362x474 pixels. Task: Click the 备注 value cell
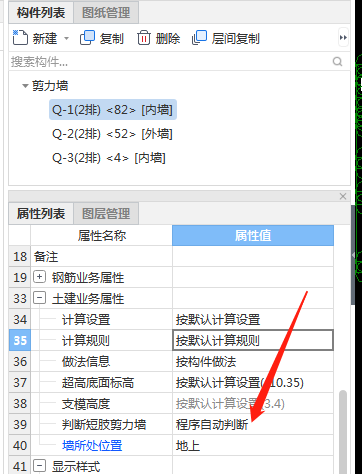[253, 257]
